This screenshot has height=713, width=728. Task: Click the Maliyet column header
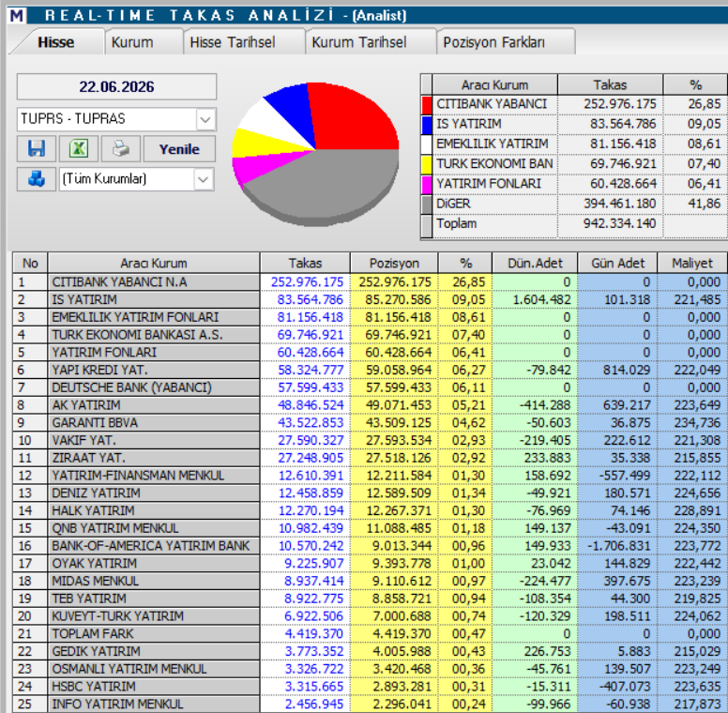[x=691, y=264]
